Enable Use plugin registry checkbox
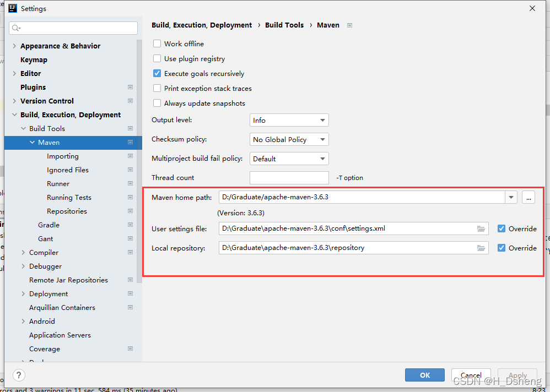The image size is (550, 392). pyautogui.click(x=157, y=58)
